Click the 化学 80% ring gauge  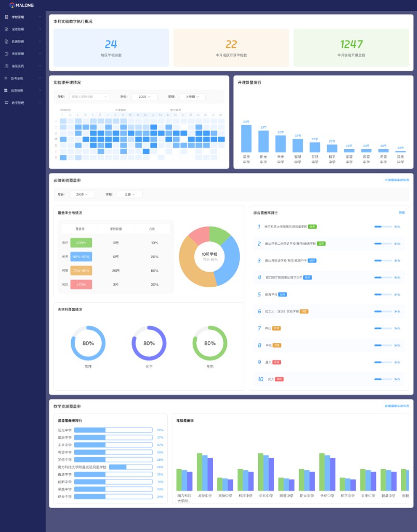[x=149, y=343]
